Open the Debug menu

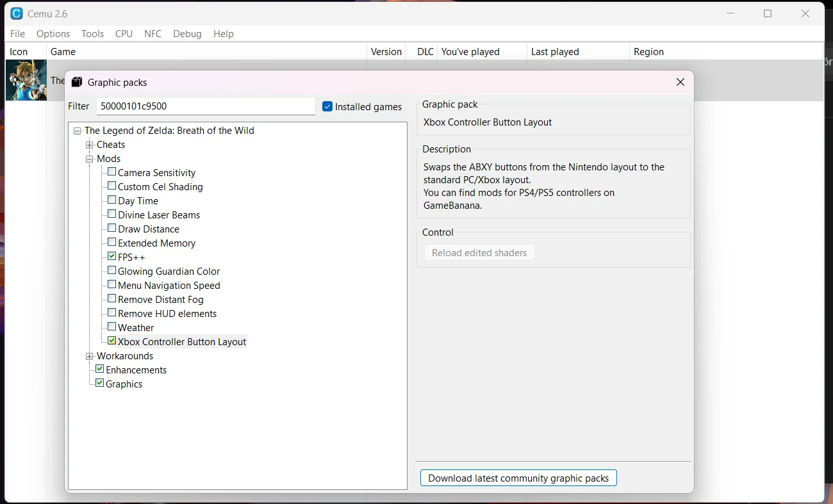187,34
